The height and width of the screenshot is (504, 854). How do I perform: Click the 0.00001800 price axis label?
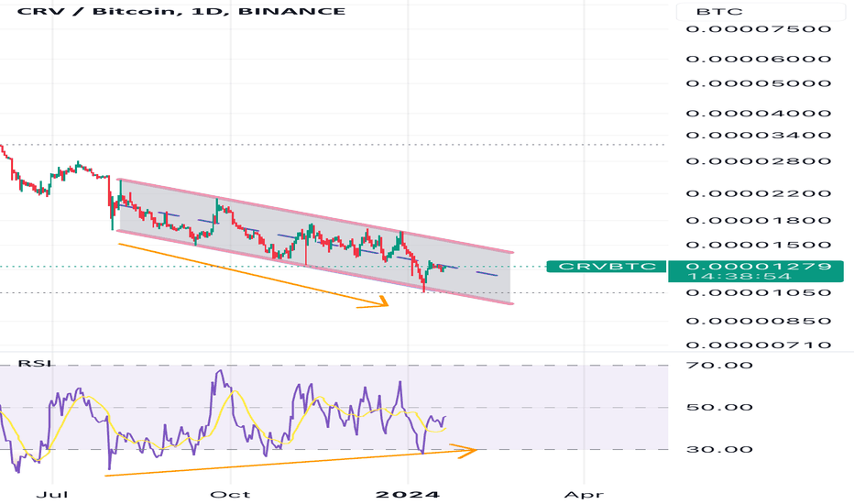759,221
